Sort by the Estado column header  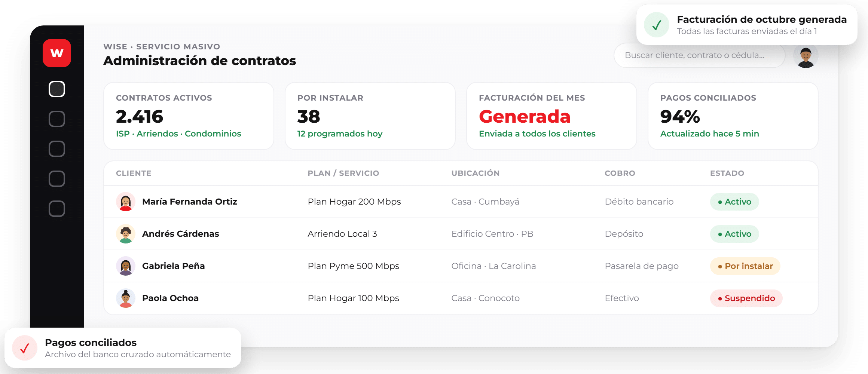(x=727, y=173)
